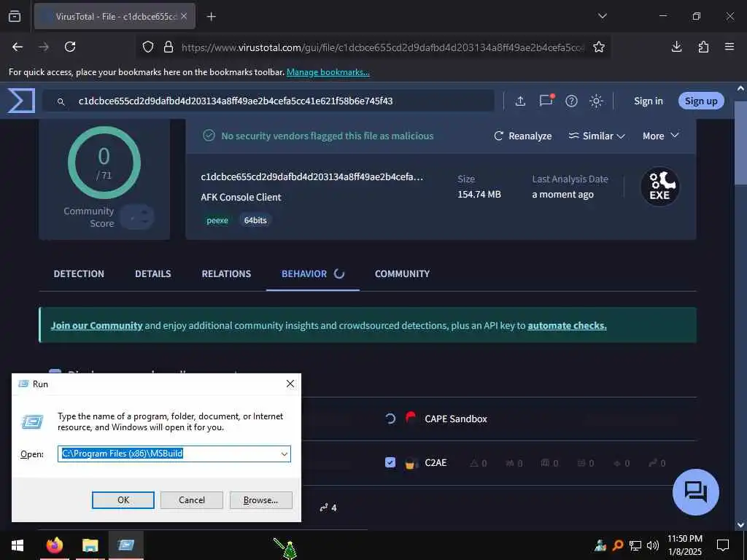Click Sign in link
This screenshot has height=560, width=747.
[x=648, y=101]
